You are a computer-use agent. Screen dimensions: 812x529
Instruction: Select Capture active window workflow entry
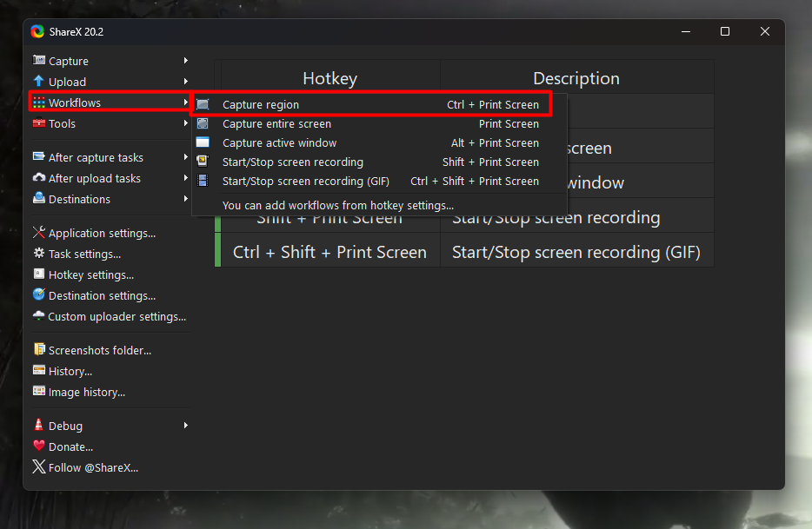pyautogui.click(x=380, y=142)
